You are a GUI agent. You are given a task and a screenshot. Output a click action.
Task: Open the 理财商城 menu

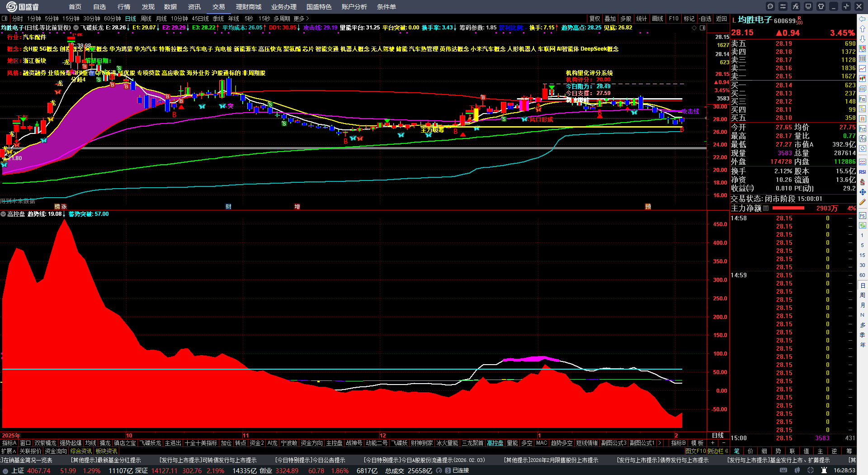point(249,7)
